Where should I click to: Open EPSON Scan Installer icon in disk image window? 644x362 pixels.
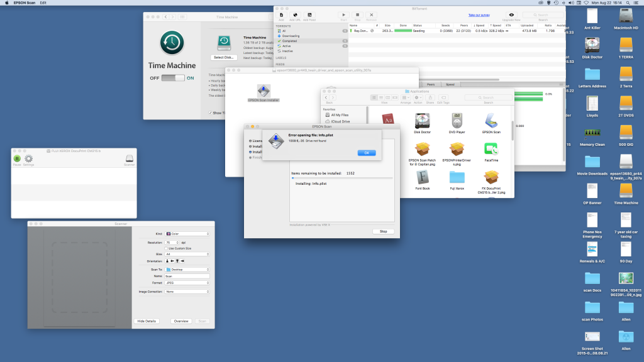(x=264, y=91)
